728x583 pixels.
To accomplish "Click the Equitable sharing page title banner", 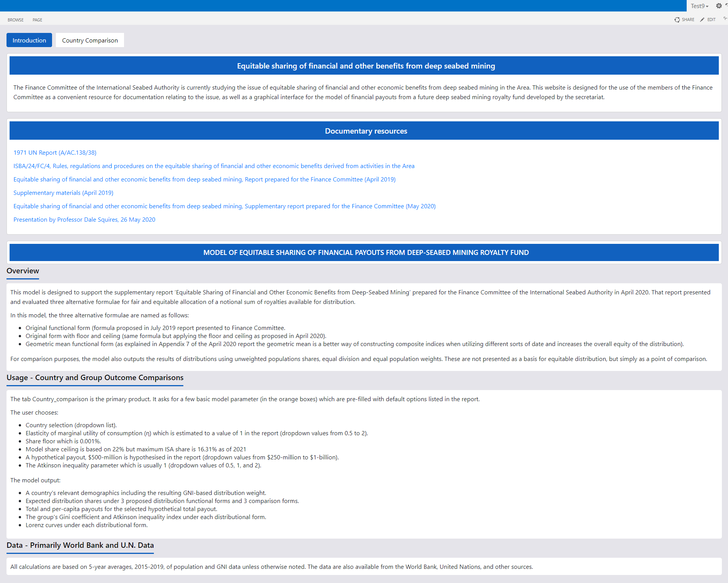I will [x=364, y=66].
